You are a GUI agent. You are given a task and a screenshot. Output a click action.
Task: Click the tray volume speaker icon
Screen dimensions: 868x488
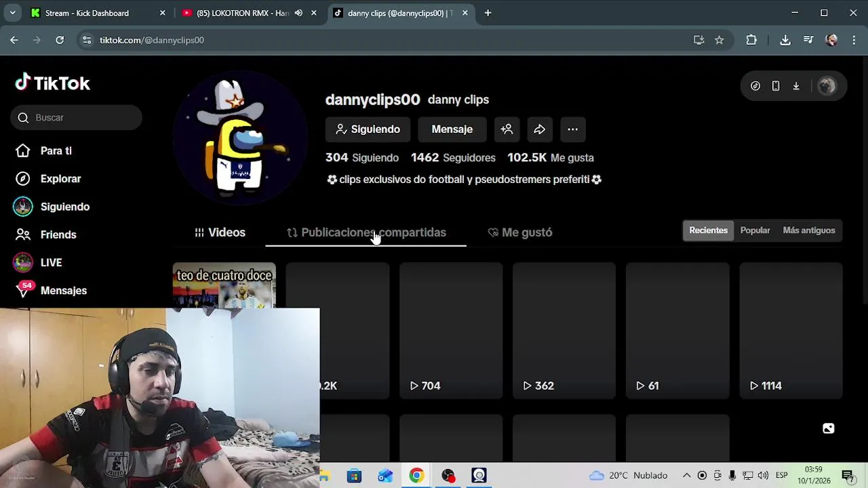click(x=763, y=476)
